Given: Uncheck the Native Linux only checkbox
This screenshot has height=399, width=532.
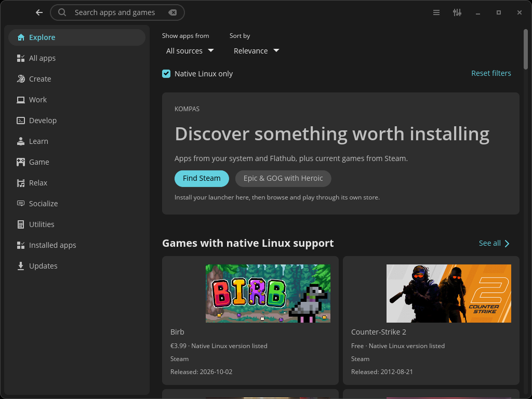Looking at the screenshot, I should (166, 74).
